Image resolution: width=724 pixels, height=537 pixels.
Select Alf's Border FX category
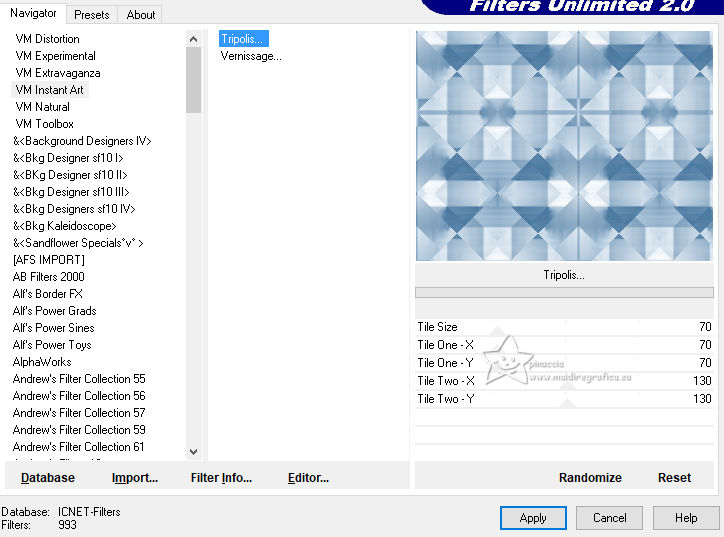pyautogui.click(x=48, y=294)
